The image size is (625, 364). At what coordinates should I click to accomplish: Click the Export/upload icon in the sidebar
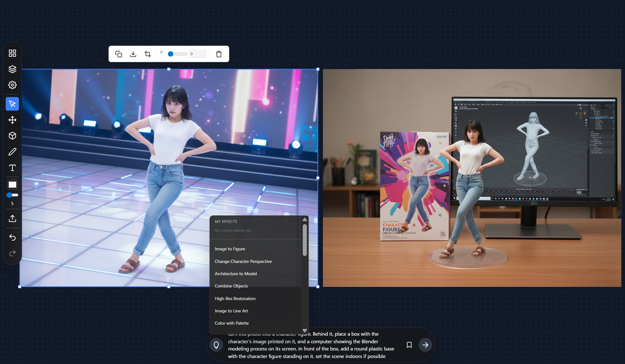point(12,218)
